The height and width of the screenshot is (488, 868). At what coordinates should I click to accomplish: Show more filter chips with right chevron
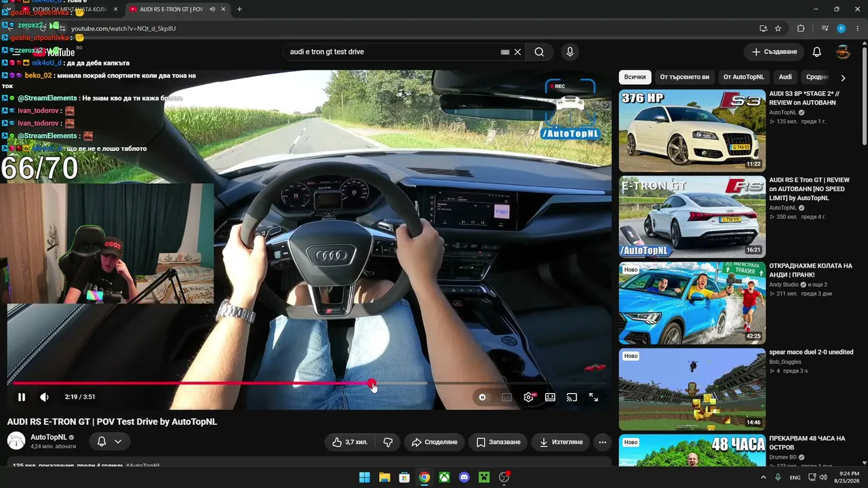[843, 78]
